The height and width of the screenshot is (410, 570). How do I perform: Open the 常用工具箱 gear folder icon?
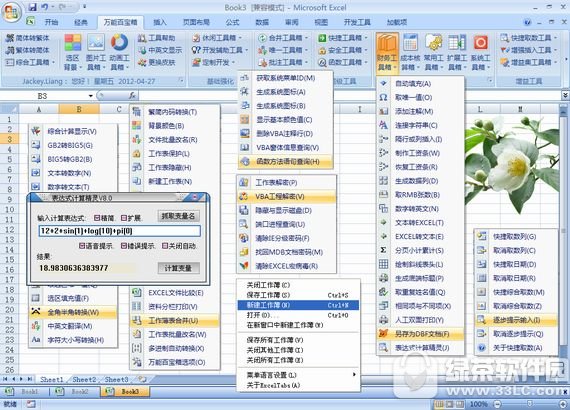click(x=433, y=43)
